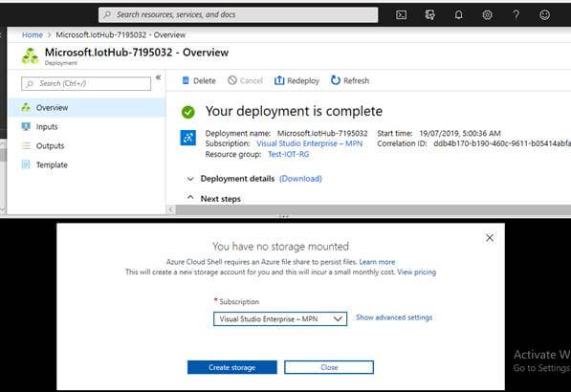
Task: Click the Cloud Shell pane resize handle
Action: pyautogui.click(x=284, y=217)
